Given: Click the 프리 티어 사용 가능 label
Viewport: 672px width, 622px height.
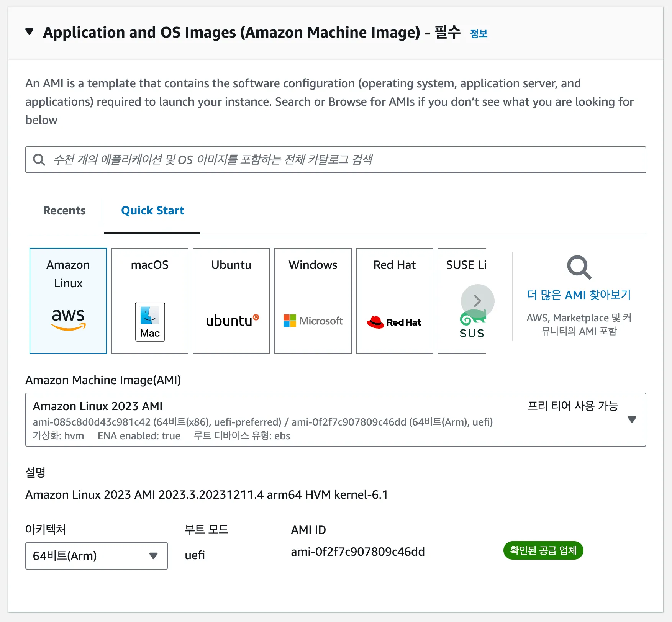Looking at the screenshot, I should click(573, 406).
